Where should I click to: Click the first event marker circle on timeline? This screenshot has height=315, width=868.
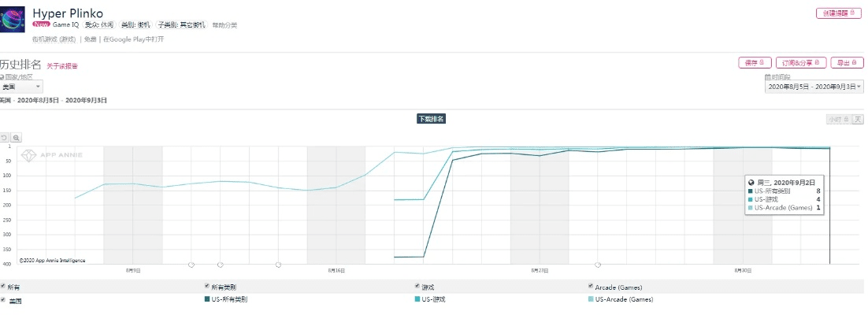(191, 265)
